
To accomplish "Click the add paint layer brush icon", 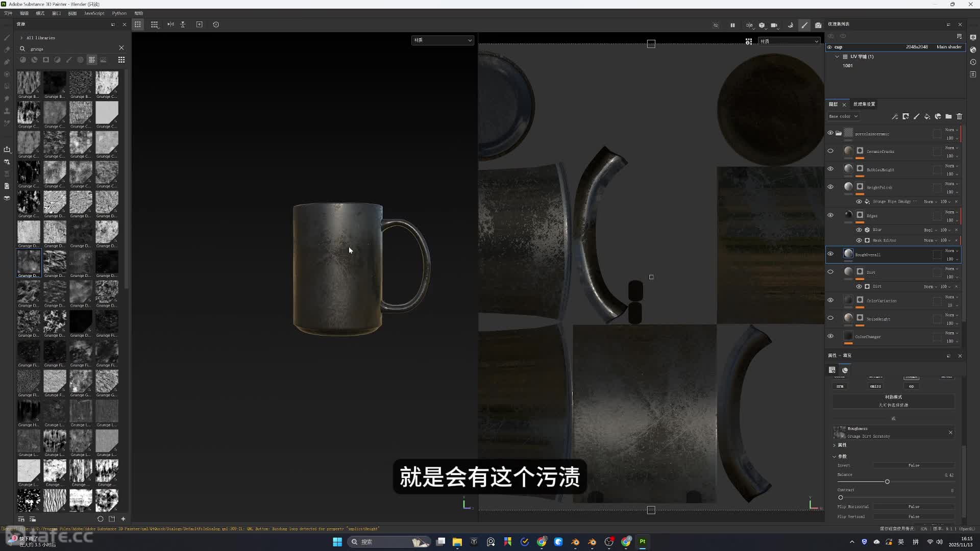I will (916, 116).
